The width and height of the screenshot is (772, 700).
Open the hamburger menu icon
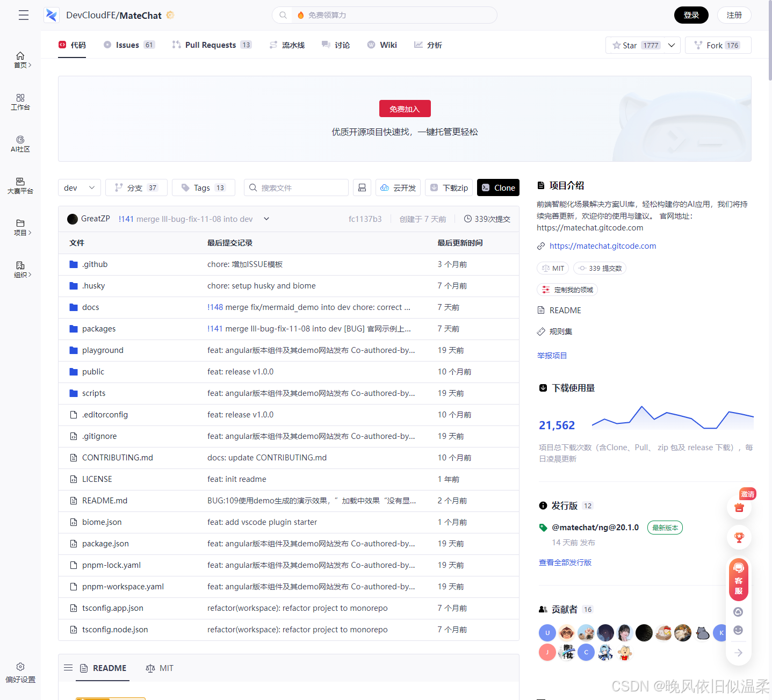coord(24,15)
